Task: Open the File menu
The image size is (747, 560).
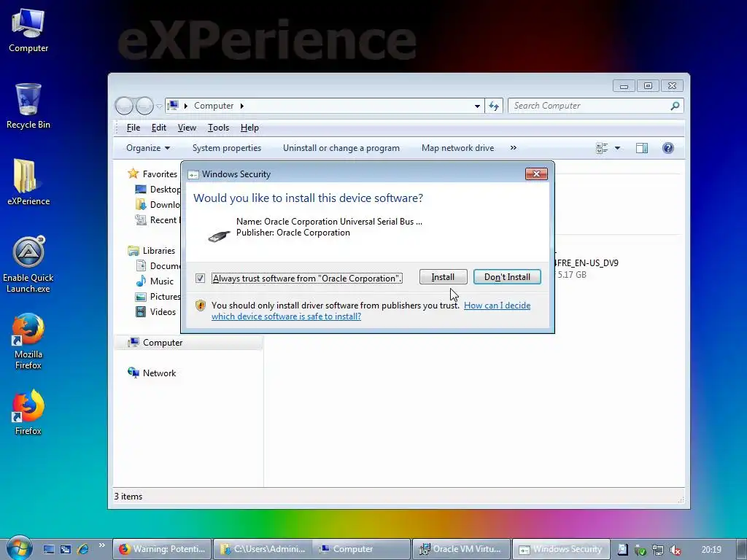Action: (x=133, y=128)
